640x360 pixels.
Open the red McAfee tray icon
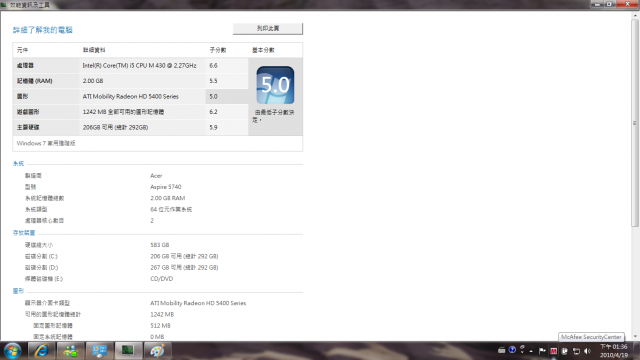[553, 351]
